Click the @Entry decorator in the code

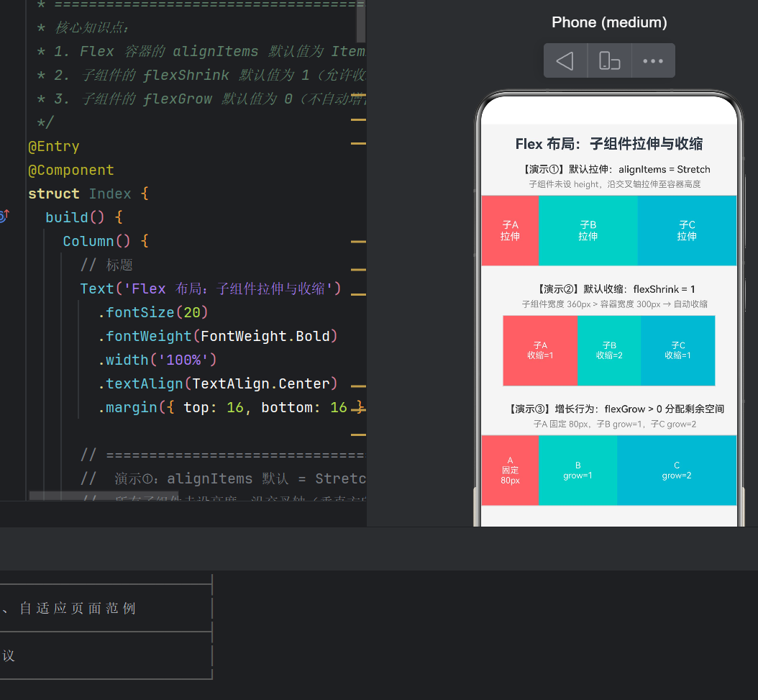point(54,146)
